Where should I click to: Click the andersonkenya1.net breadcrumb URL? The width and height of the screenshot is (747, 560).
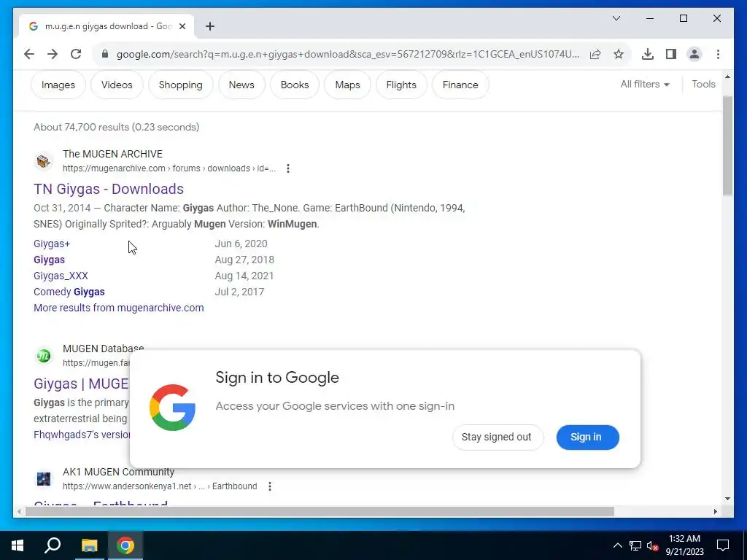(160, 486)
